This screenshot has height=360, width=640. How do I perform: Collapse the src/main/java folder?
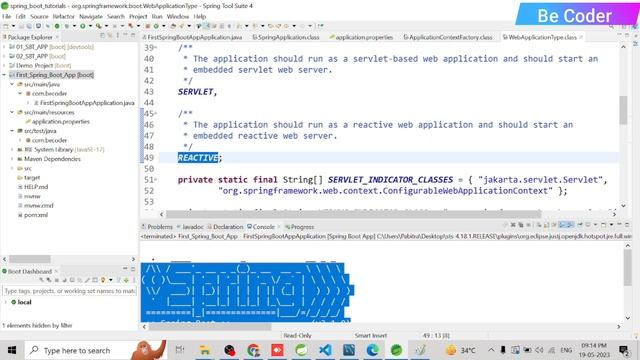[12, 84]
